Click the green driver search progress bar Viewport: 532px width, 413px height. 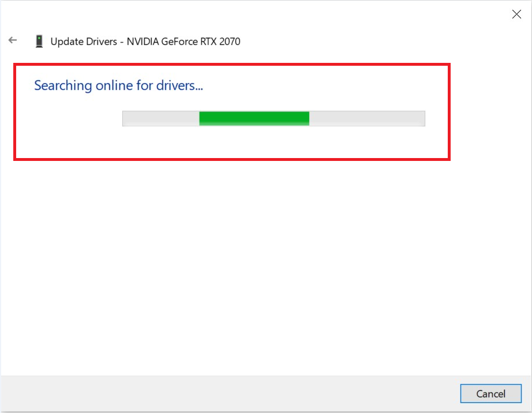coord(274,119)
